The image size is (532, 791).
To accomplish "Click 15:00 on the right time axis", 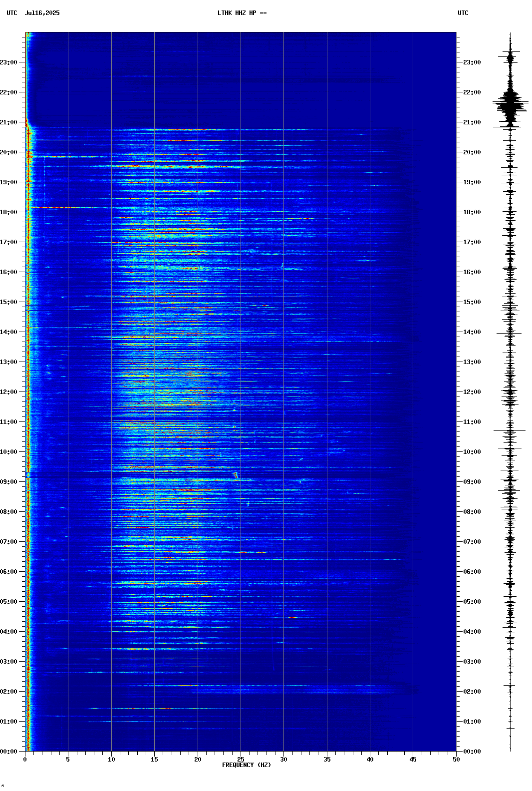I will pyautogui.click(x=472, y=302).
